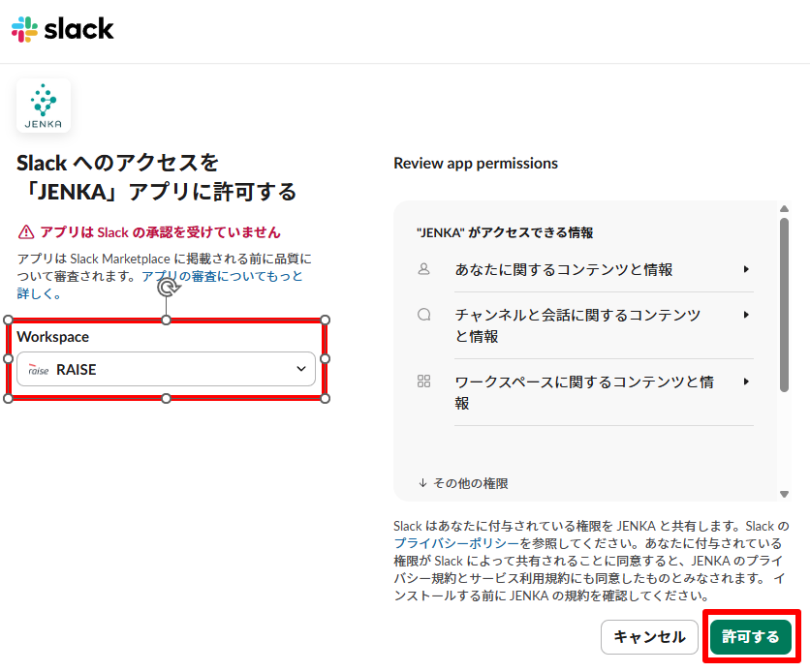Click the JENKA app icon
Screen dimensions: 810x672
(x=44, y=106)
